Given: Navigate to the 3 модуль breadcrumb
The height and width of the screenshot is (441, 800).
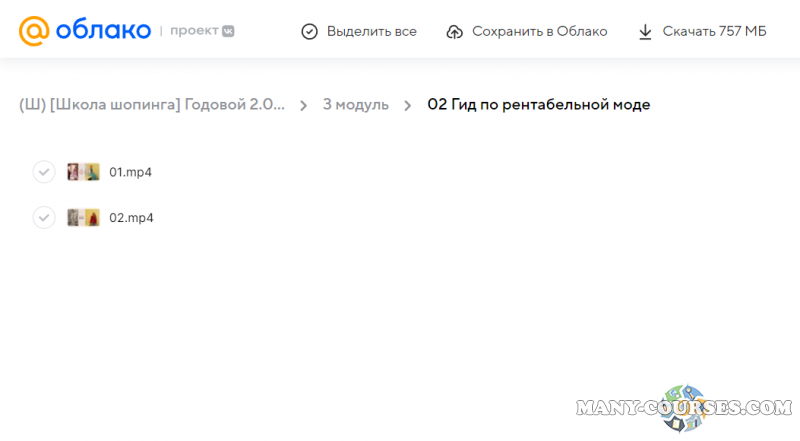Looking at the screenshot, I should tap(355, 105).
